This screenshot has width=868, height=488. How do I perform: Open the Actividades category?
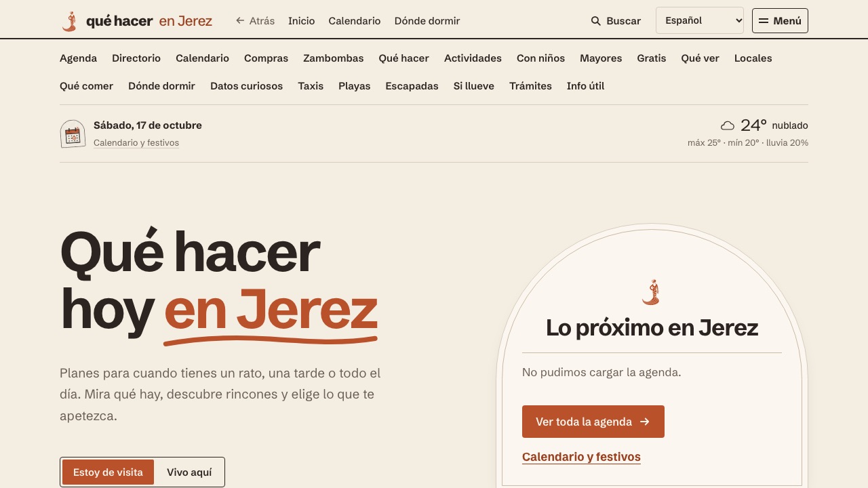pos(473,58)
